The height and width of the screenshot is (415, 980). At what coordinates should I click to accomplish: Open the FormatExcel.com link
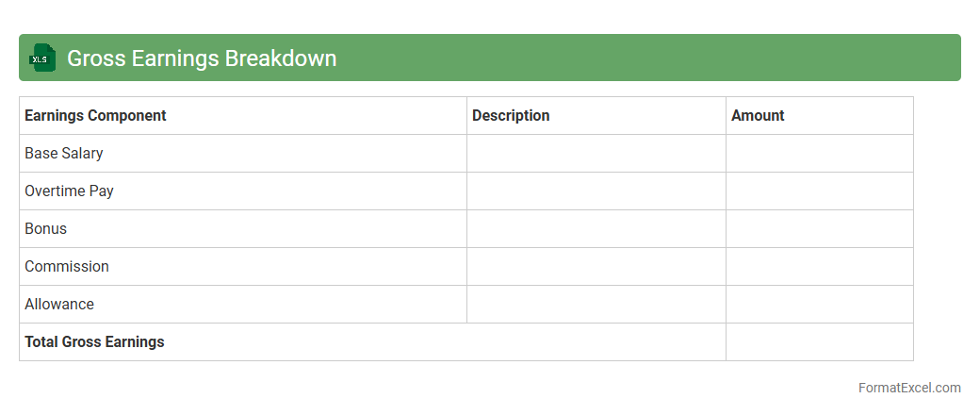click(x=909, y=388)
